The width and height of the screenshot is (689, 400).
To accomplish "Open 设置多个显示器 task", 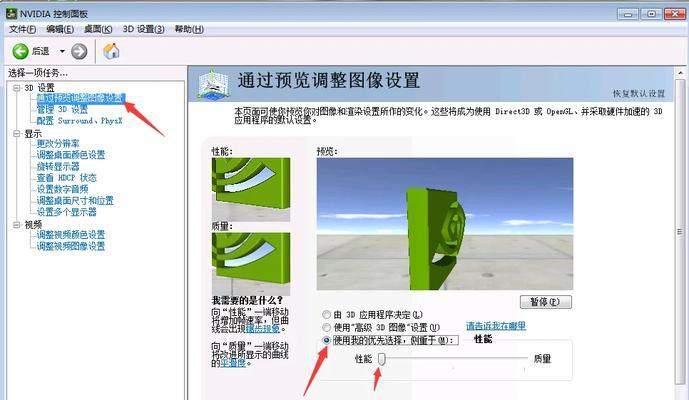I will (x=66, y=212).
